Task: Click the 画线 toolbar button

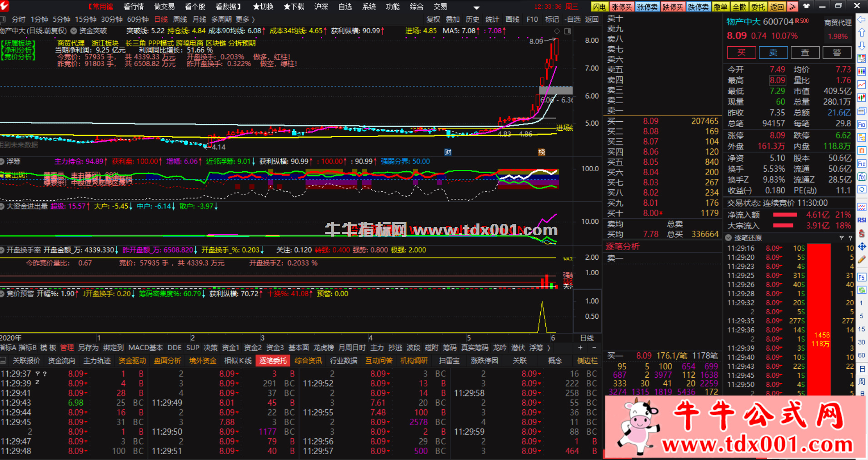Action: 512,19
